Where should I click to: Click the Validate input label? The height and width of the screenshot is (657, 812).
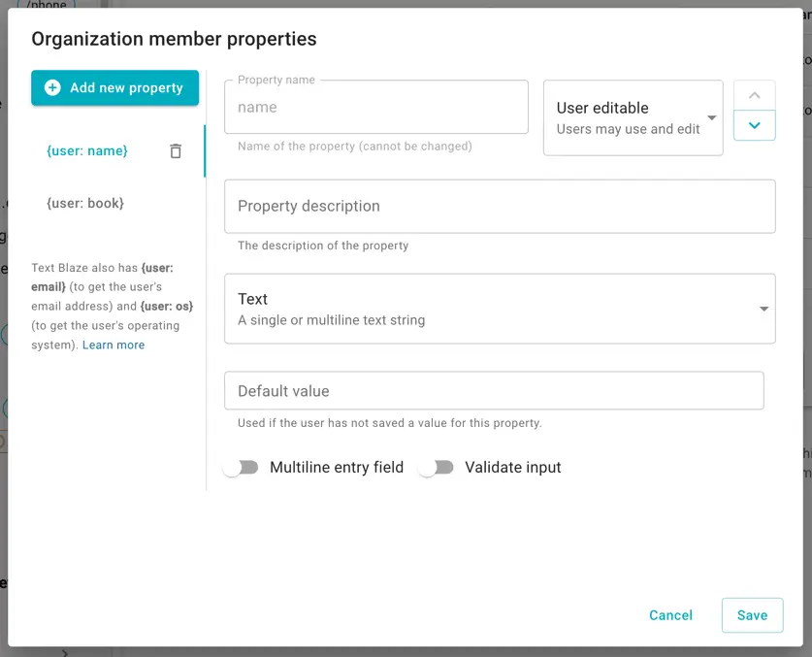click(512, 467)
